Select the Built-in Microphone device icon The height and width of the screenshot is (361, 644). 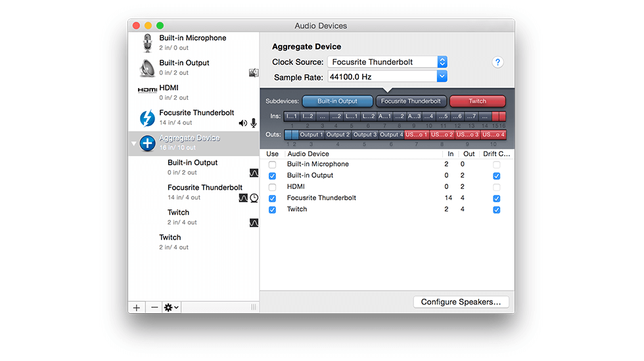coord(147,43)
